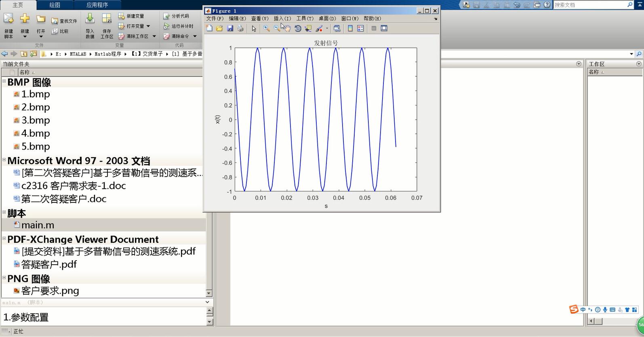Collapse the PNG 图像 group
644x337 pixels.
pyautogui.click(x=4, y=278)
